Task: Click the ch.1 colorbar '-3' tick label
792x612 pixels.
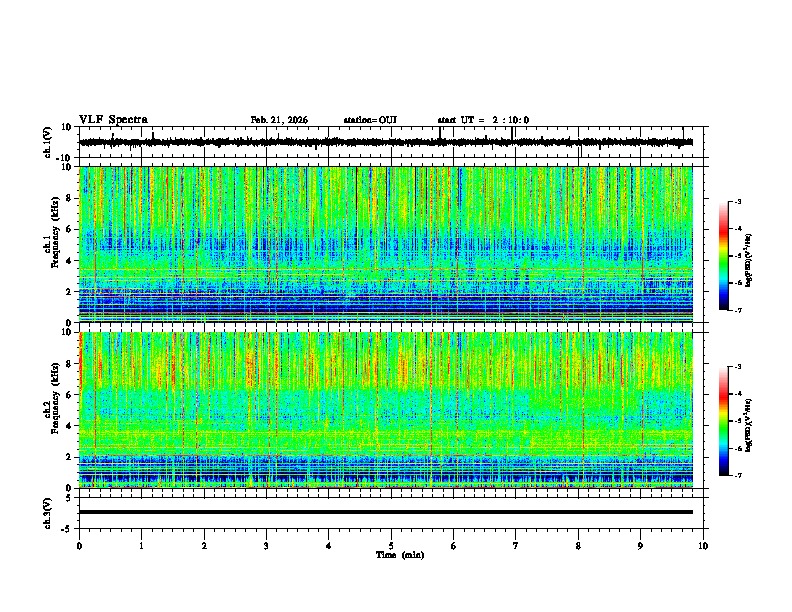Action: pyautogui.click(x=737, y=201)
